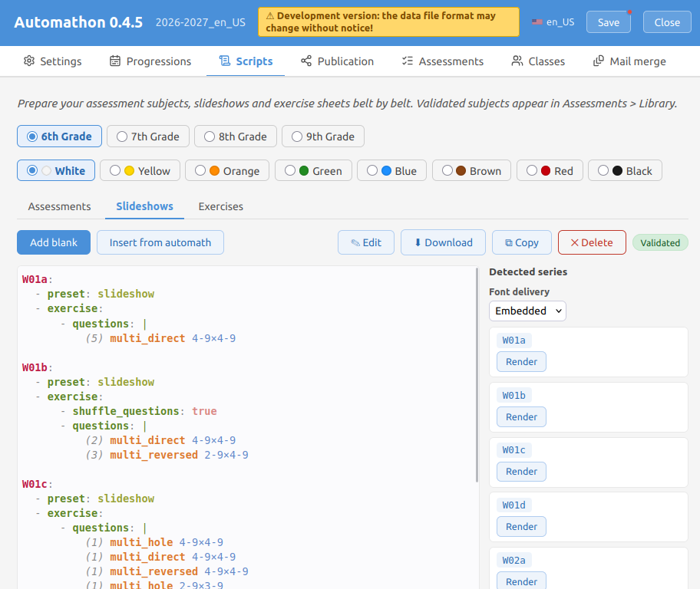Click the W01b label in the editor

tap(35, 367)
